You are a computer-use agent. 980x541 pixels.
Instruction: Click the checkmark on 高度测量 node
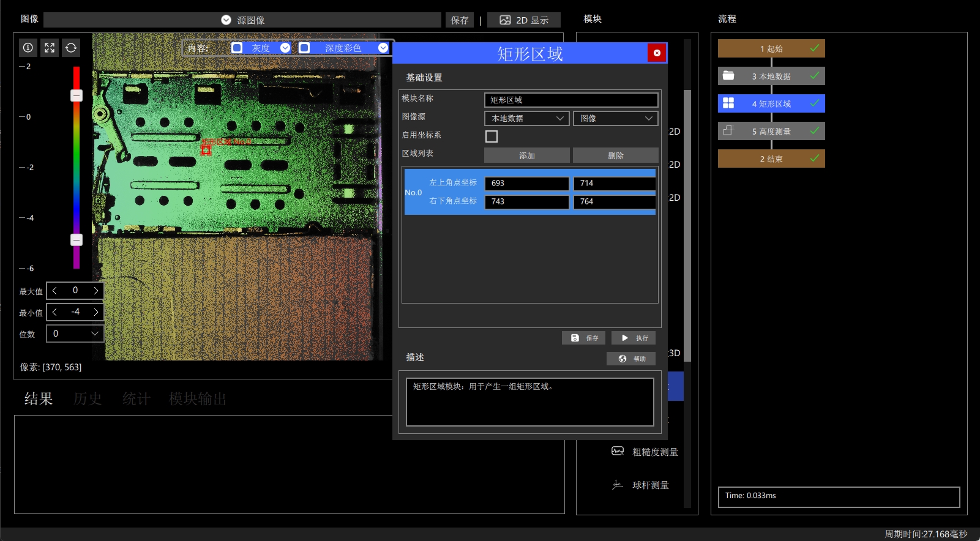tap(815, 130)
